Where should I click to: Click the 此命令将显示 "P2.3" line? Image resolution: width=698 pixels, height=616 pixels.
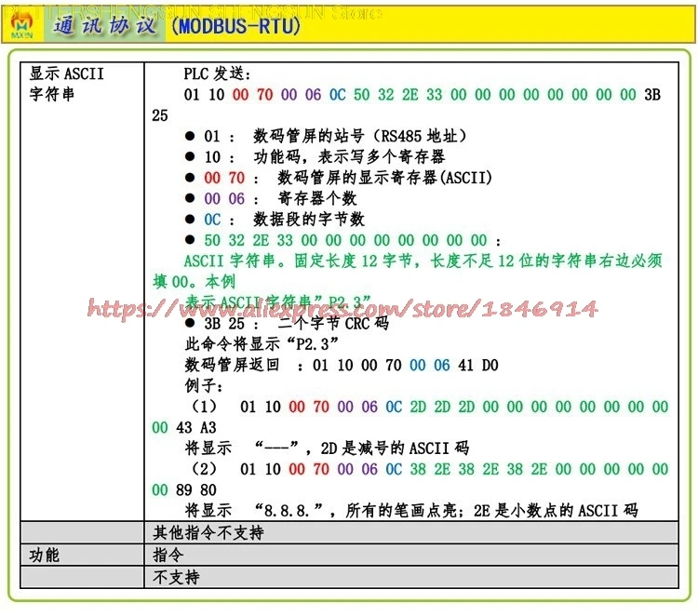(262, 344)
